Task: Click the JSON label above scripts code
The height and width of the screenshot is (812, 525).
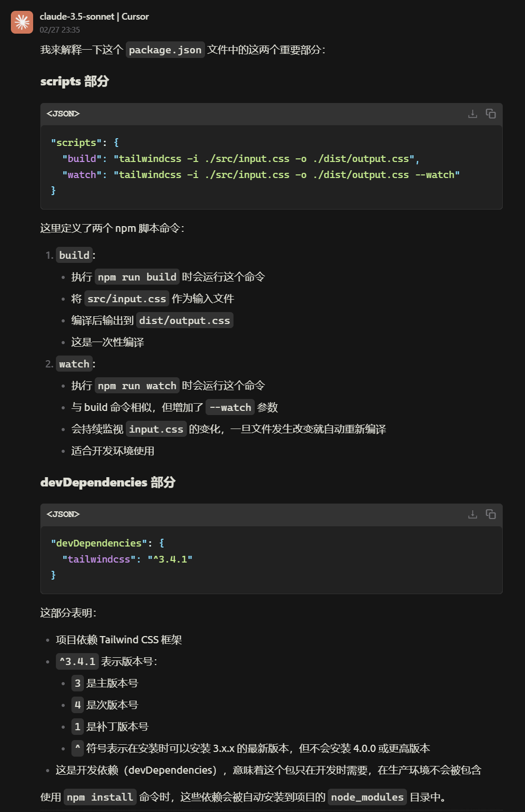Action: [63, 114]
